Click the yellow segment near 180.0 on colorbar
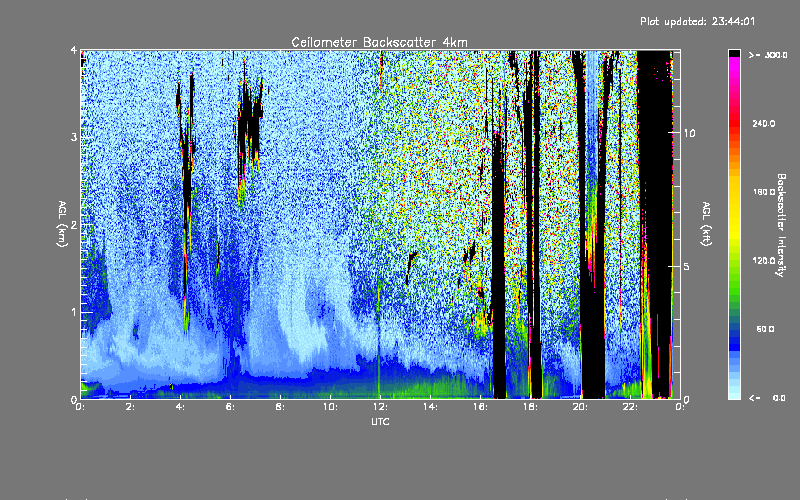Screen dimensions: 800x500 734,192
